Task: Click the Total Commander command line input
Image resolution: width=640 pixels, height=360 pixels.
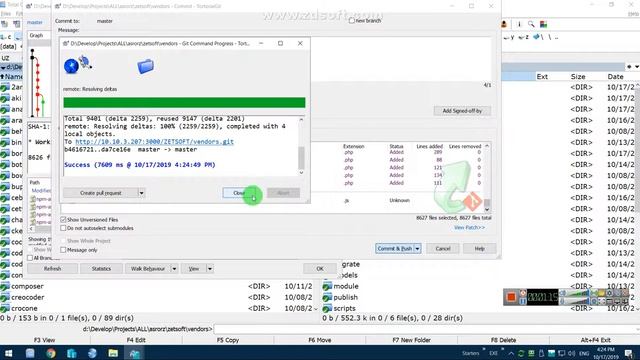Action: point(426,329)
